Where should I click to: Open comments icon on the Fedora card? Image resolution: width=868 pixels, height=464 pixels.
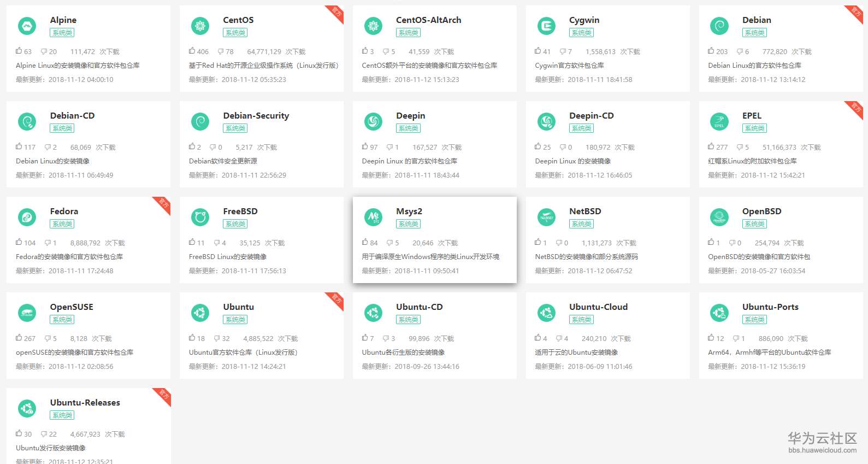point(48,243)
